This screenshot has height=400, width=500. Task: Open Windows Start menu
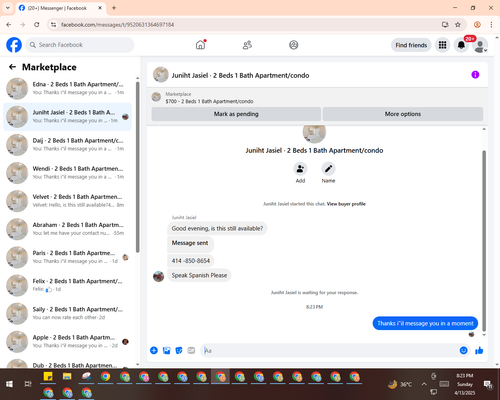click(9, 384)
